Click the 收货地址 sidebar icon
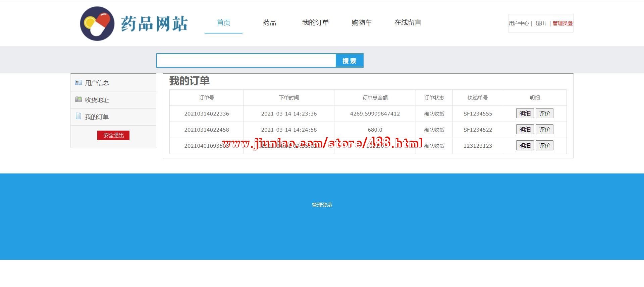Image resolution: width=644 pixels, height=287 pixels. tap(78, 99)
